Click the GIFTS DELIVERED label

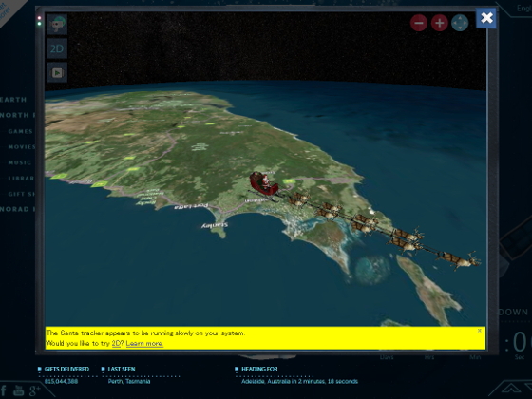tap(66, 369)
